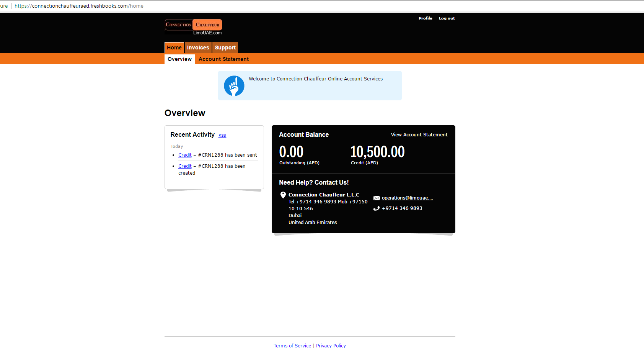Open the Account Statement sub-tab
This screenshot has height=352, width=644.
[x=223, y=59]
